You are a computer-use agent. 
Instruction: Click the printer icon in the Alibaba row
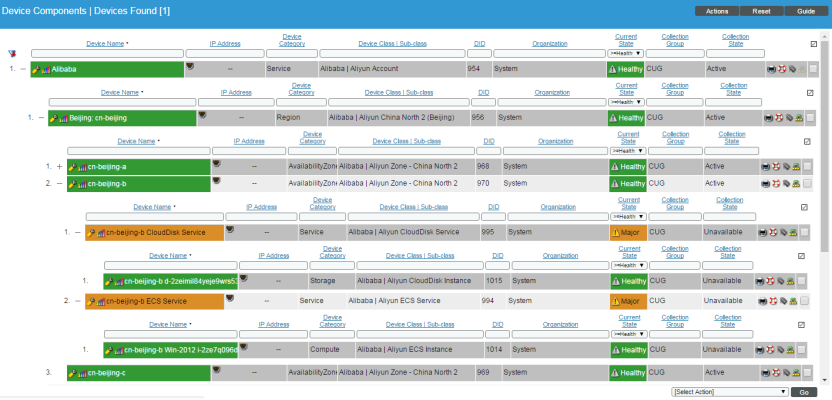tap(771, 69)
